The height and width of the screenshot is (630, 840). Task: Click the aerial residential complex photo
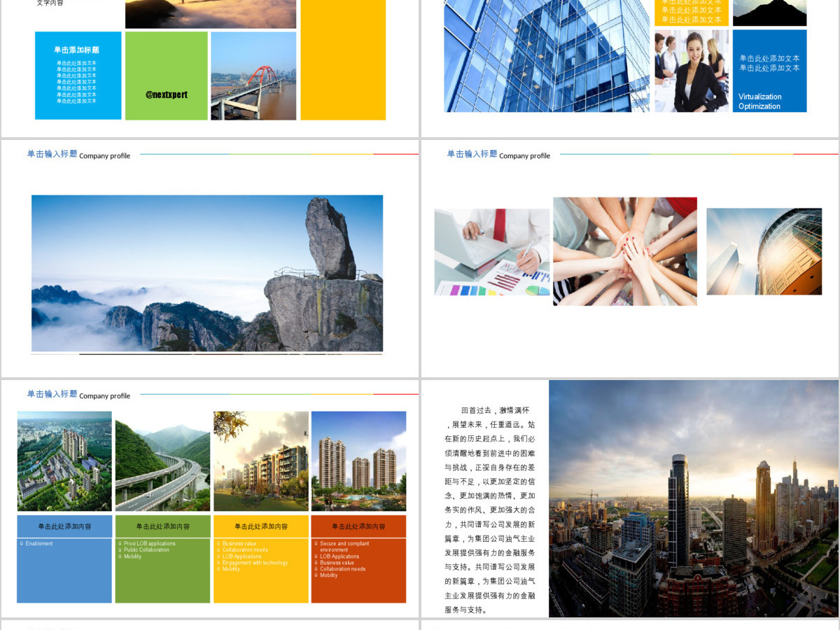[64, 461]
